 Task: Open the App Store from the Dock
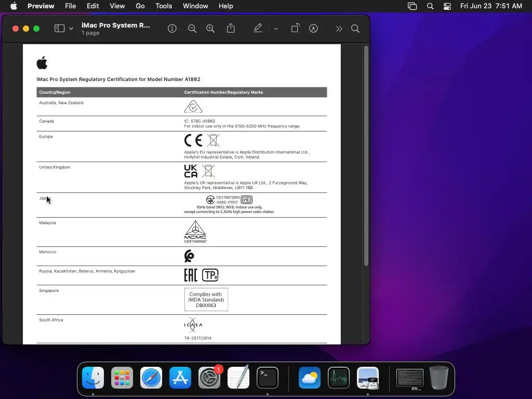[180, 378]
